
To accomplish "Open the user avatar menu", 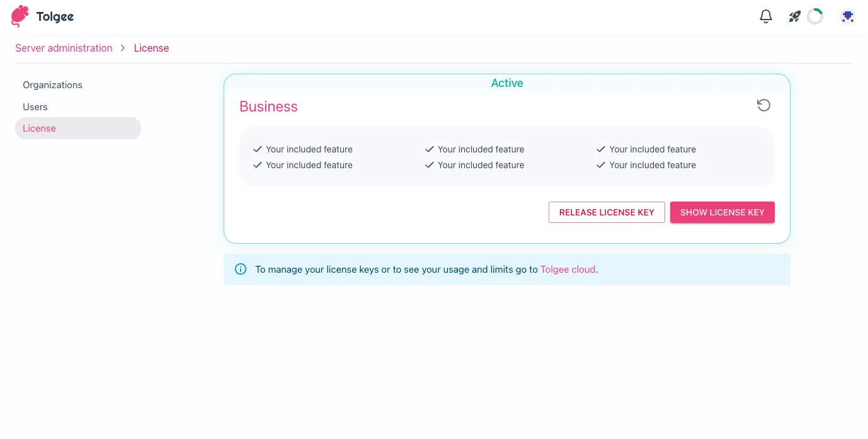I will point(848,16).
